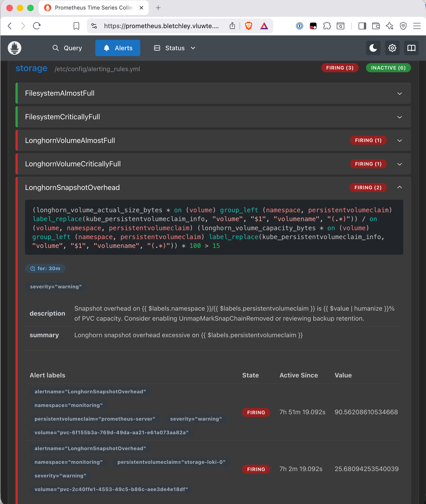Click the page search toolbar icon
Viewport: 426px width, 504px height.
coord(341,26)
